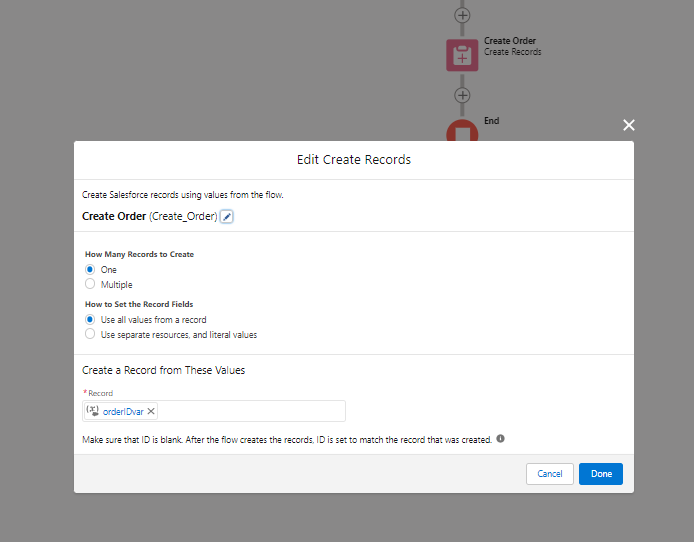This screenshot has width=694, height=542.
Task: Choose Multiple records to create
Action: tap(90, 284)
